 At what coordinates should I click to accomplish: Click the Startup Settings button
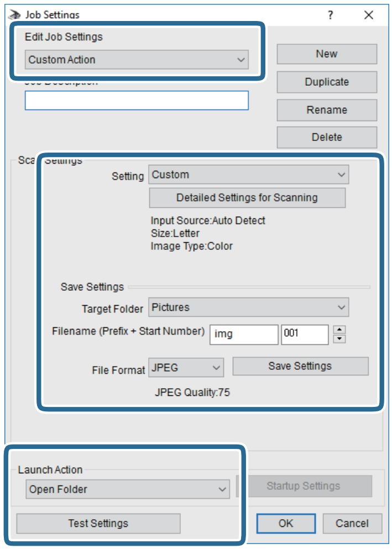coord(304,486)
